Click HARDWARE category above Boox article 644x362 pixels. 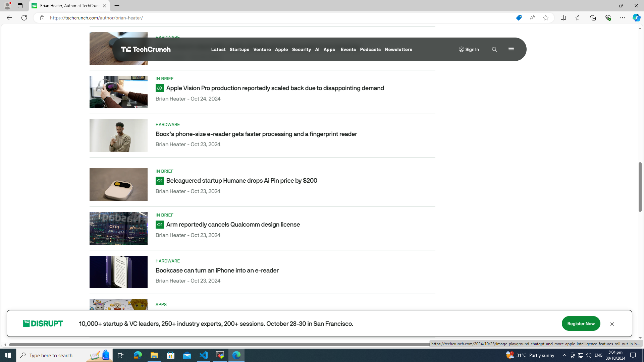click(168, 125)
